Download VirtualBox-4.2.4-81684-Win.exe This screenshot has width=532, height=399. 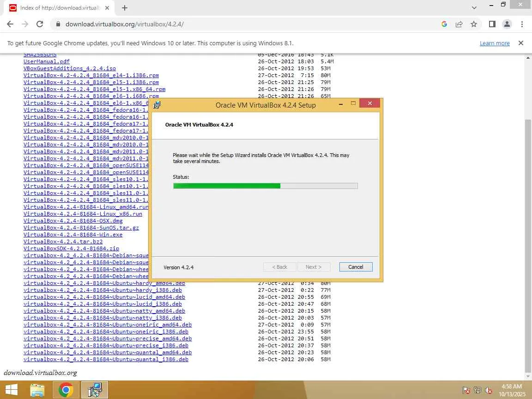73,235
